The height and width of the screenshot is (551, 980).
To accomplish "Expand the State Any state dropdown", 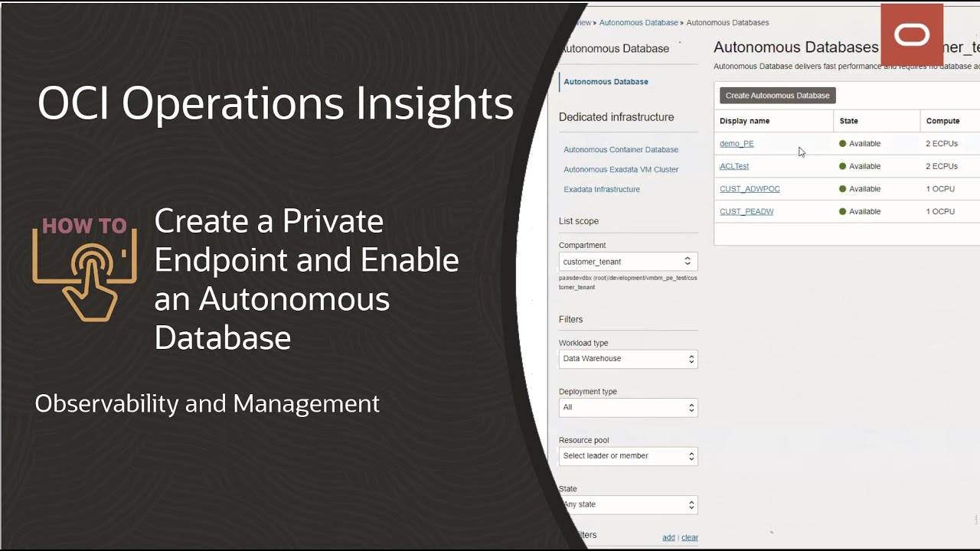I will click(629, 505).
